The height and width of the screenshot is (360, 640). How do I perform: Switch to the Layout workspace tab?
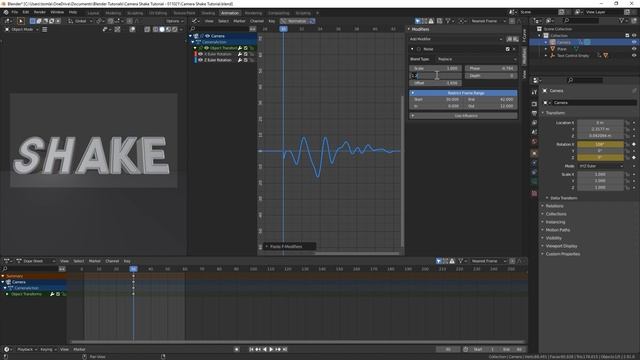(x=93, y=13)
